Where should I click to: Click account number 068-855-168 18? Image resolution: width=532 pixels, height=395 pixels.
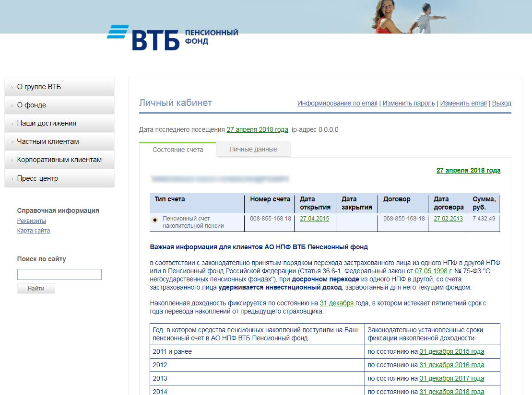[x=271, y=218]
